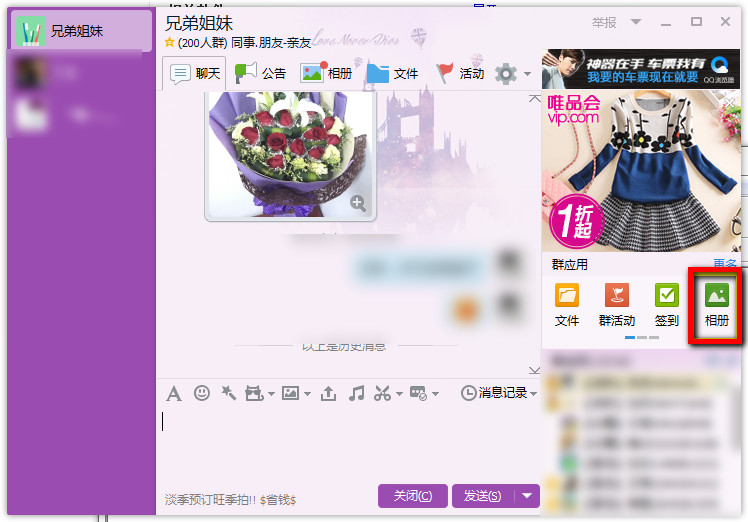This screenshot has width=748, height=522.
Task: Open dropdown arrow beside 举报
Action: [635, 22]
